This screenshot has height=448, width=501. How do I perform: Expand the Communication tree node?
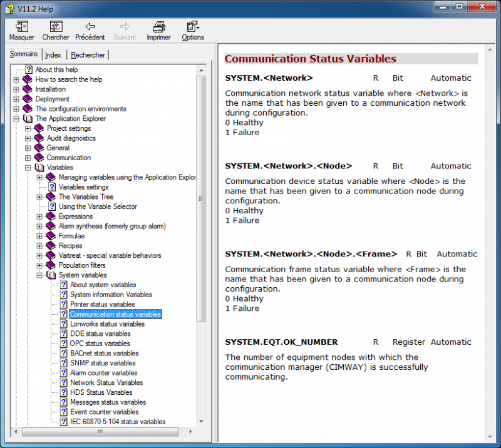(28, 158)
